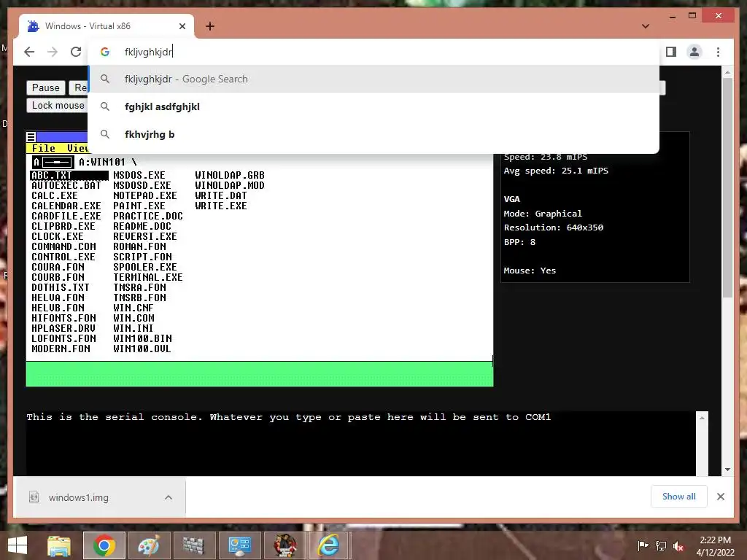Open Chrome three-dot menu
The image size is (747, 560).
[x=718, y=52]
